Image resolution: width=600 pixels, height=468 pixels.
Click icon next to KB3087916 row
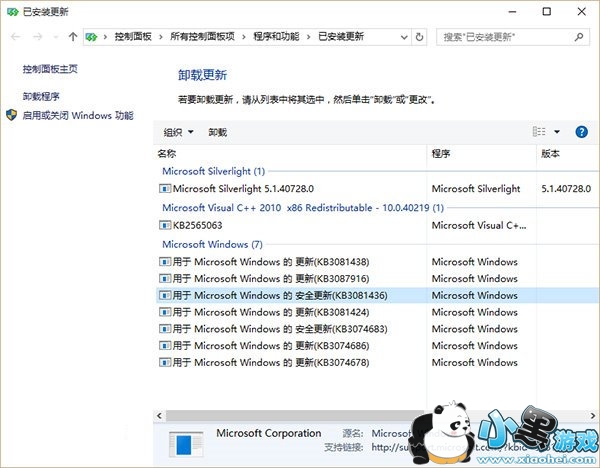click(165, 279)
